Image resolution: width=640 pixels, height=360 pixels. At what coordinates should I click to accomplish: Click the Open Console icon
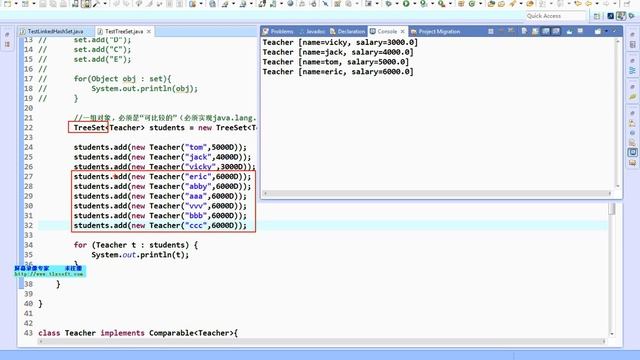(598, 31)
